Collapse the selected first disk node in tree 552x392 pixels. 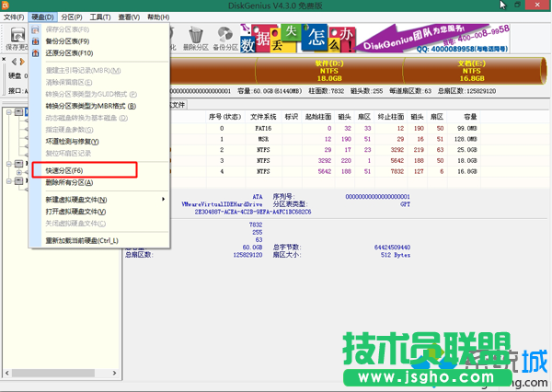point(9,112)
